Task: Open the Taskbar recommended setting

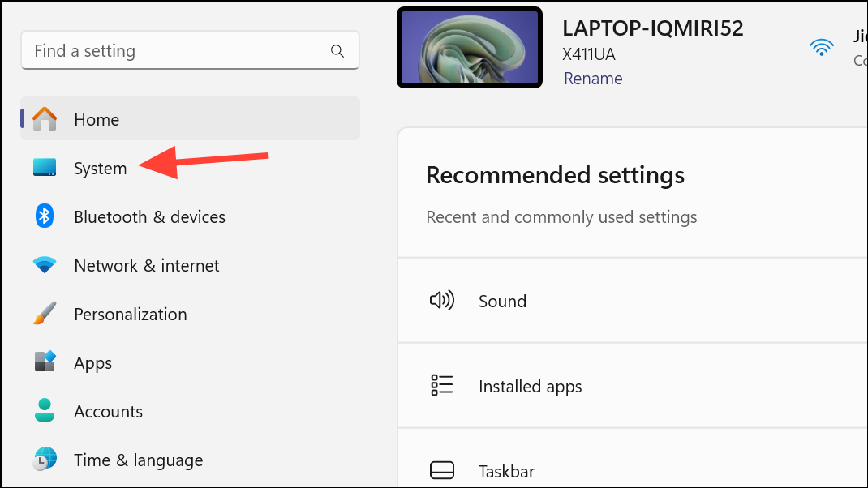Action: coord(506,471)
